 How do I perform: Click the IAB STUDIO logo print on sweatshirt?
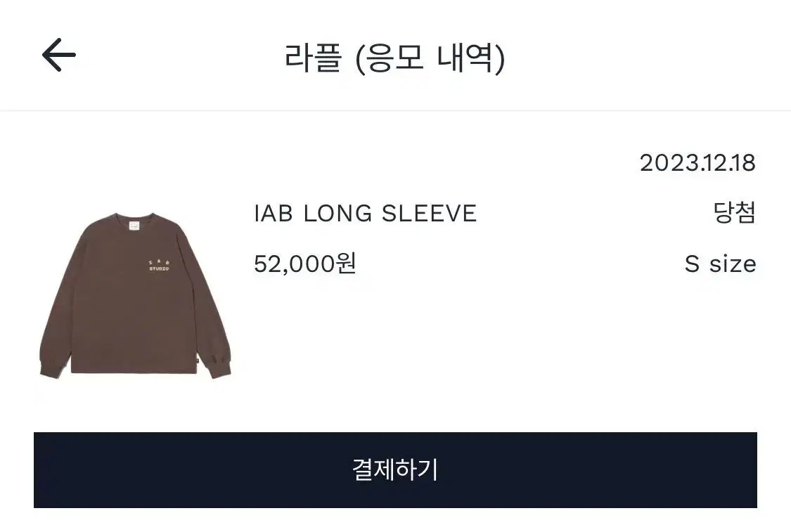pyautogui.click(x=159, y=266)
